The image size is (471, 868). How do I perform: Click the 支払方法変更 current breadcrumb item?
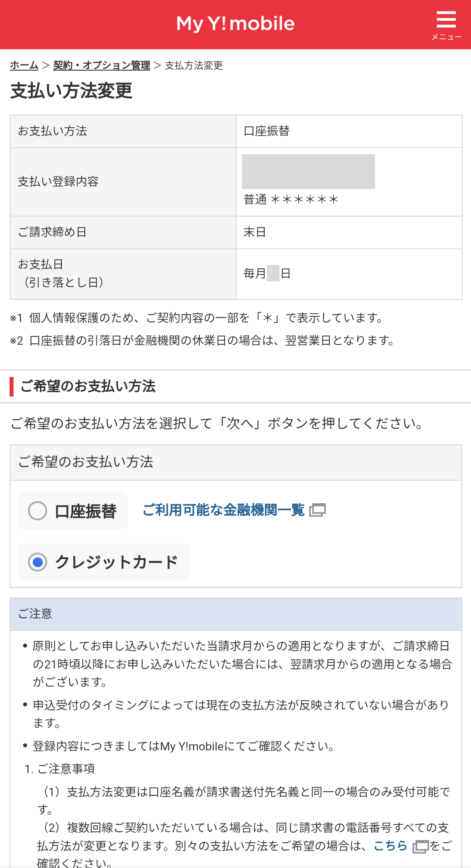tap(194, 65)
